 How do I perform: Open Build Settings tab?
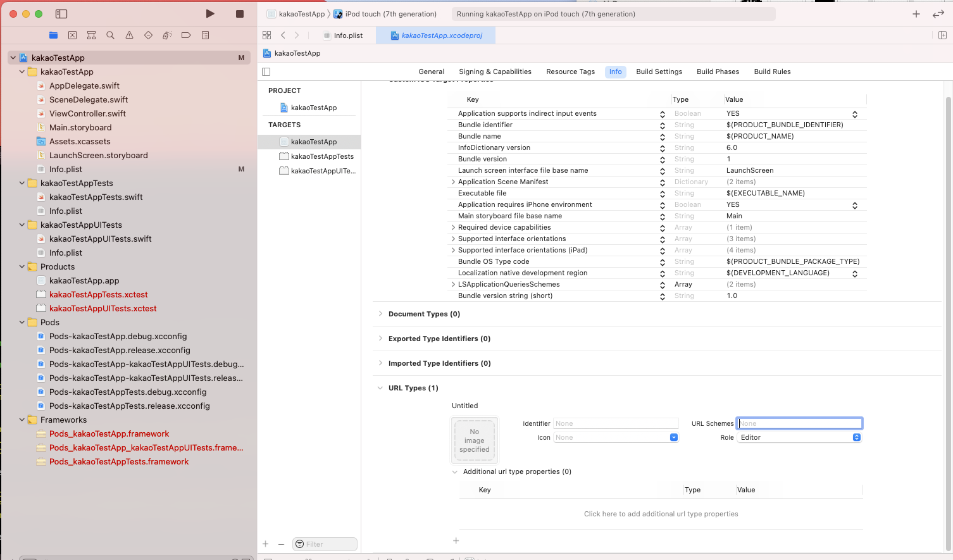tap(659, 72)
